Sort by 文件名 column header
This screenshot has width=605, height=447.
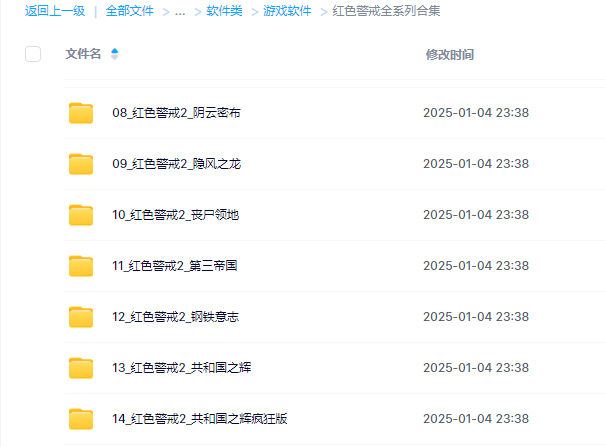[x=83, y=54]
